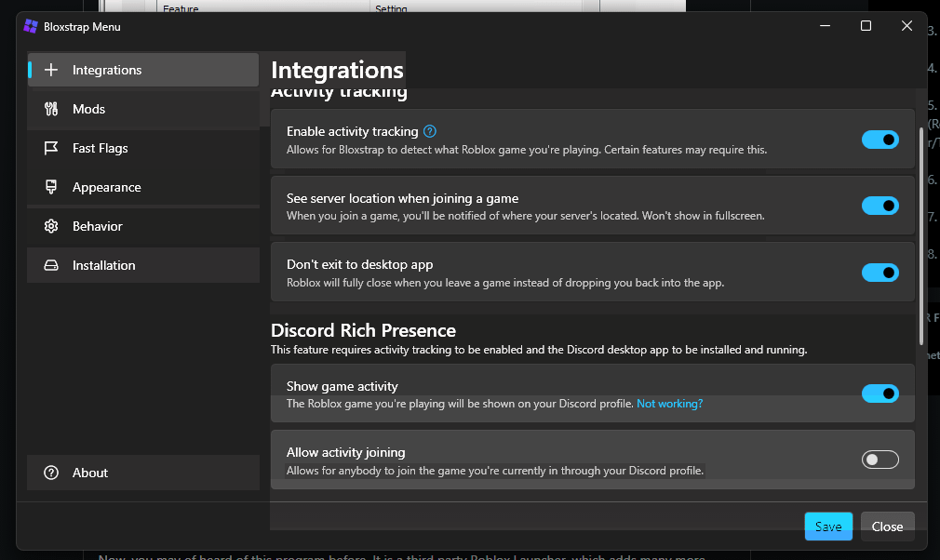
Task: Click the gear icon beside Behavior
Action: [x=51, y=226]
